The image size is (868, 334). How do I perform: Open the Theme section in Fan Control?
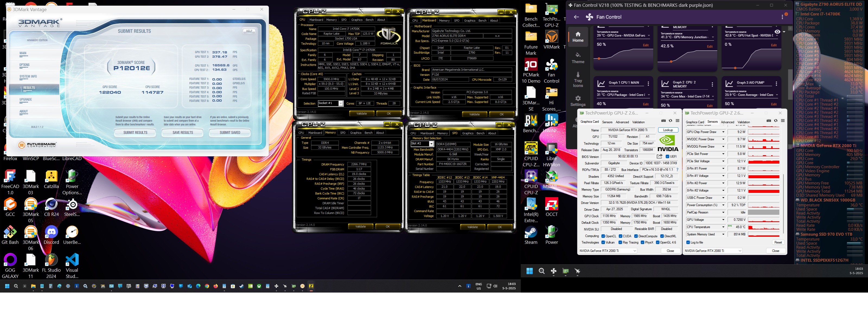tap(578, 58)
